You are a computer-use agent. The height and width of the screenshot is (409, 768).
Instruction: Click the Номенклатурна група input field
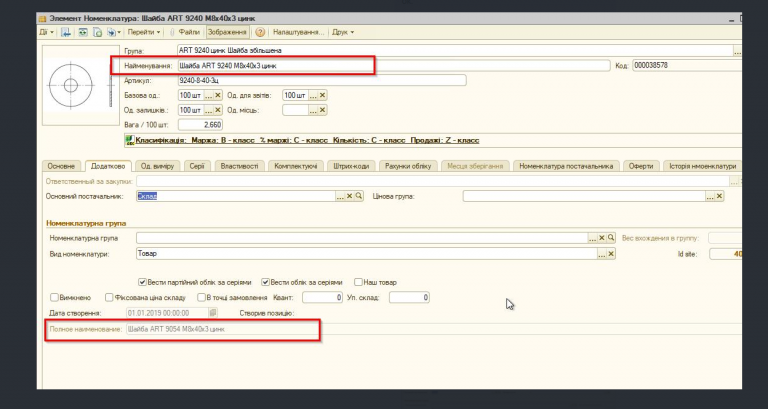[362, 238]
